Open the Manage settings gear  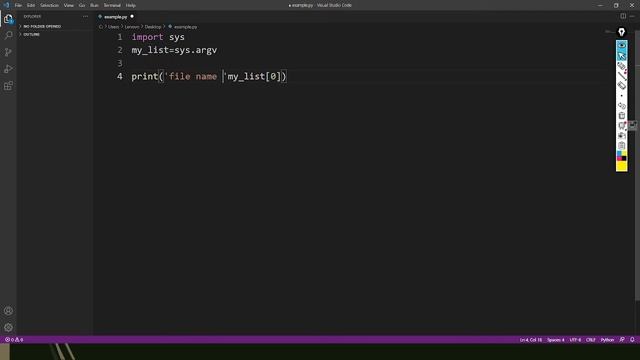(x=8, y=327)
